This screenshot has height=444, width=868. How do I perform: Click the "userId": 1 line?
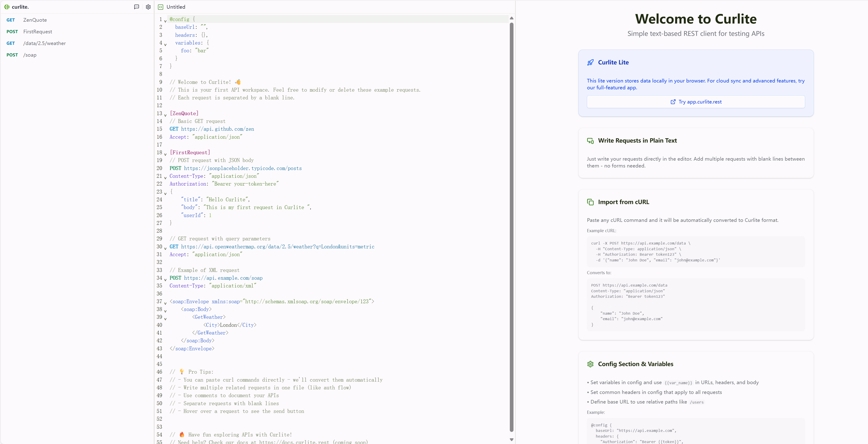coord(196,215)
